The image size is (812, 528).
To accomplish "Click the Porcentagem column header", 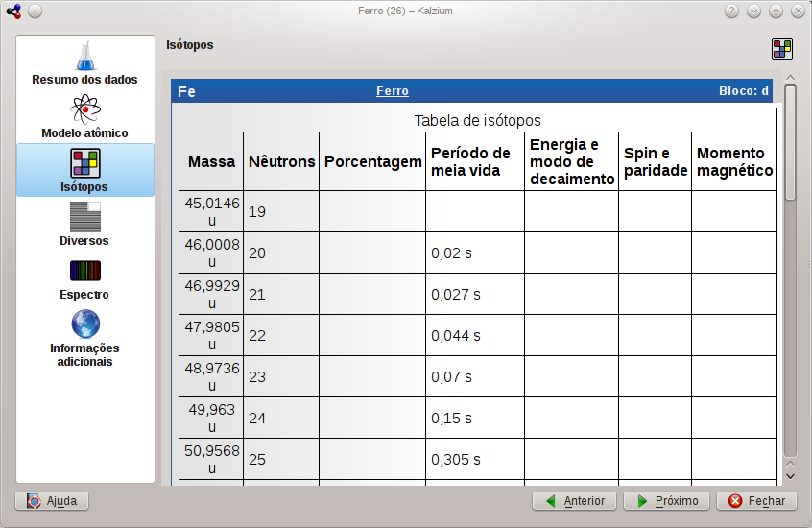I will tap(372, 161).
